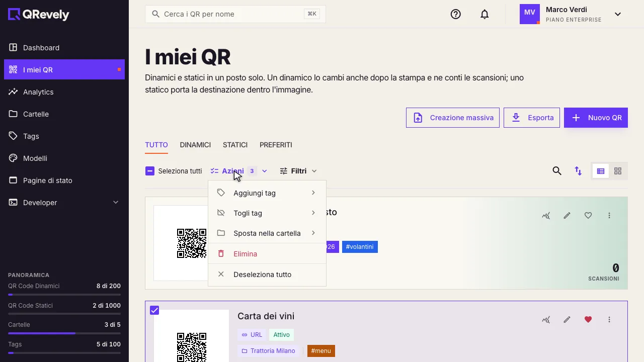Unfavorite Carta dei vini red heart
644x362 pixels.
[588, 319]
